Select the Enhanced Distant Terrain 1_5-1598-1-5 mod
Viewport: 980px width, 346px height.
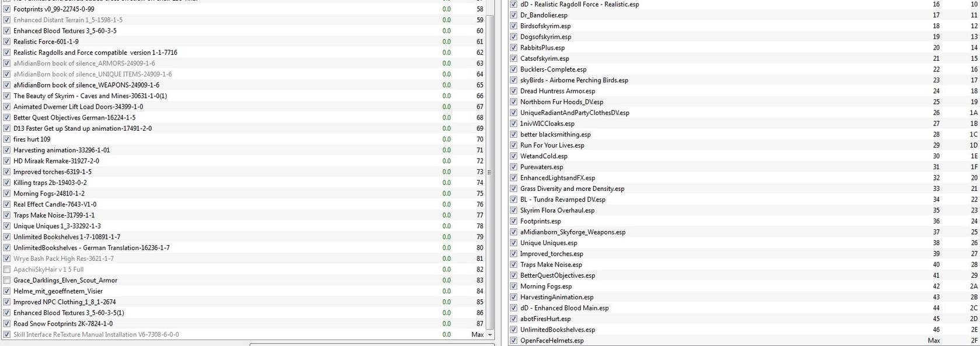(x=68, y=20)
